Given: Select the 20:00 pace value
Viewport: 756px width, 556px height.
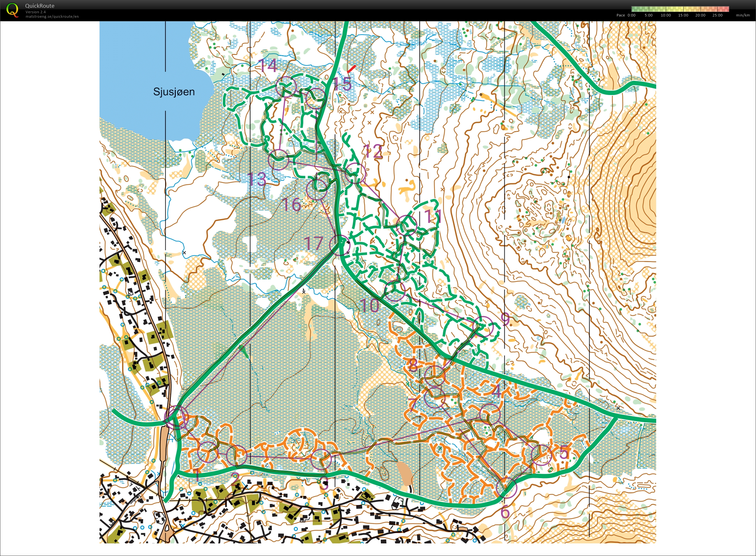Looking at the screenshot, I should click(700, 15).
